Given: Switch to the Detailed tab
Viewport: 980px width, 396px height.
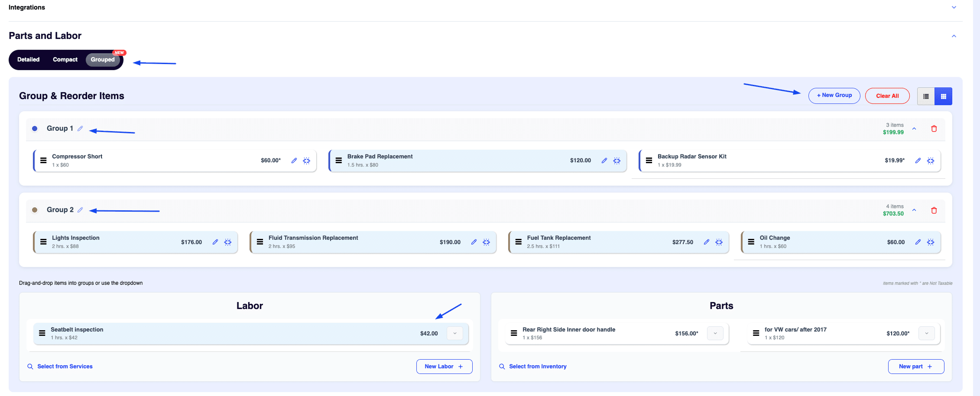Looking at the screenshot, I should 28,59.
